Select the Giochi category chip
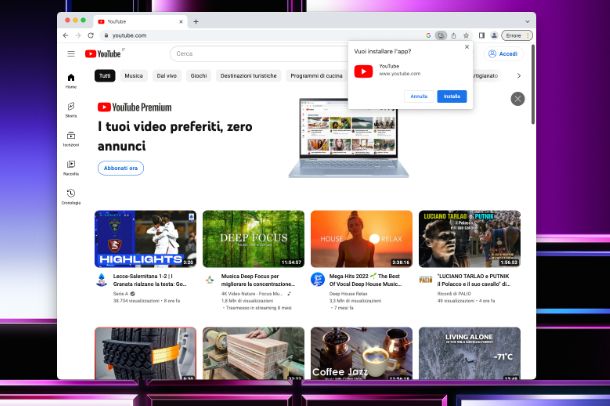Screen dimensions: 610x406 point(198,76)
